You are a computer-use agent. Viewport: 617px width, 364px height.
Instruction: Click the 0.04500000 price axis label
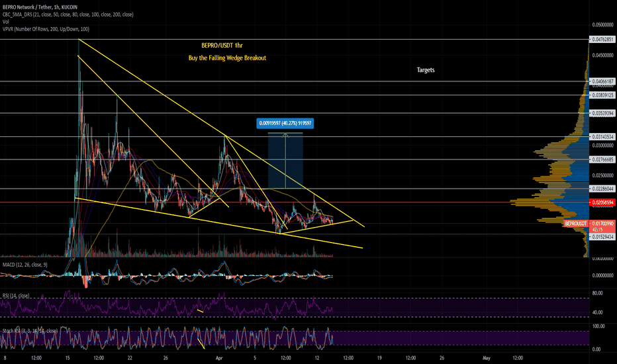click(602, 55)
